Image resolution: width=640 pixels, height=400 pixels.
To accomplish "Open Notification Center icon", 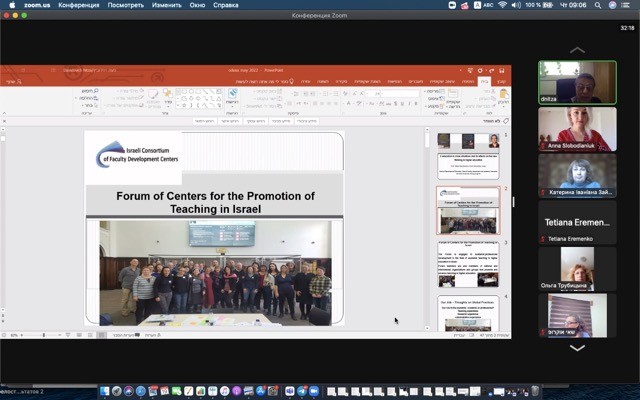I will [x=627, y=5].
